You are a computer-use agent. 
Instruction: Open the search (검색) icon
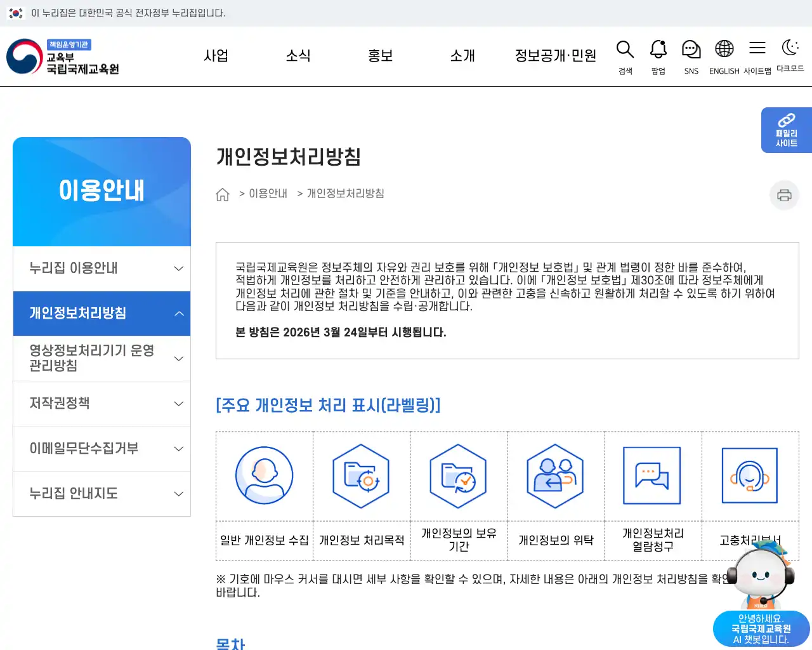pos(625,50)
